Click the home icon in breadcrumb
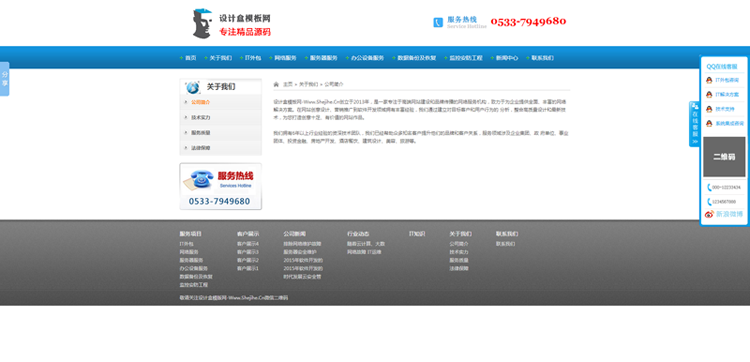Screen dimensions: 750x362 point(276,85)
